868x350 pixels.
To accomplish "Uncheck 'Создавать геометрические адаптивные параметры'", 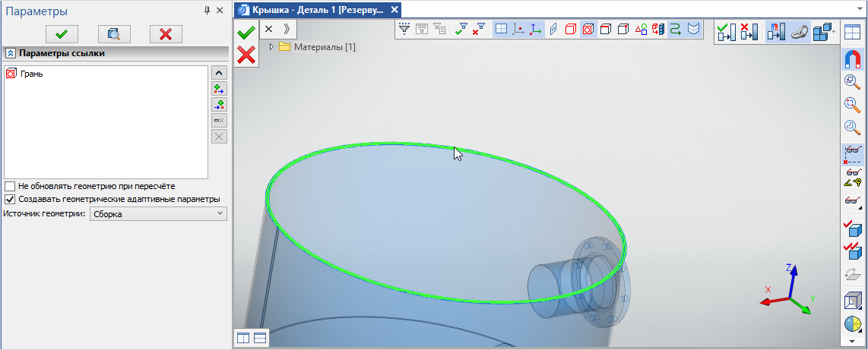I will click(x=10, y=199).
